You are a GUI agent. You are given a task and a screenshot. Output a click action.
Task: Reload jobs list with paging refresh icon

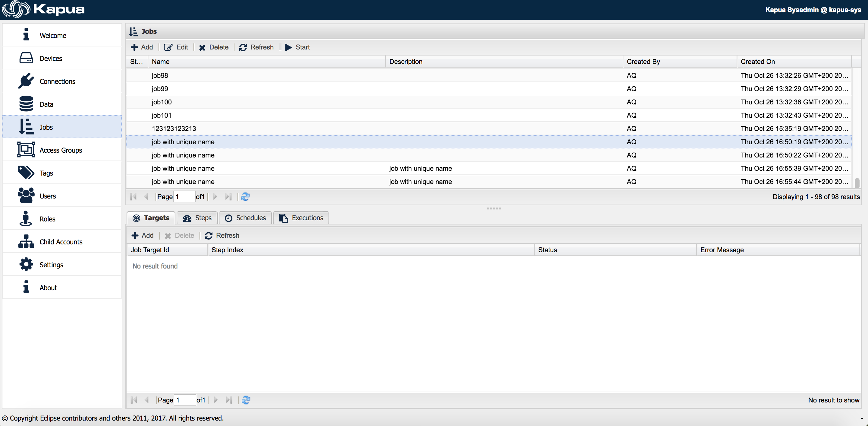(245, 197)
